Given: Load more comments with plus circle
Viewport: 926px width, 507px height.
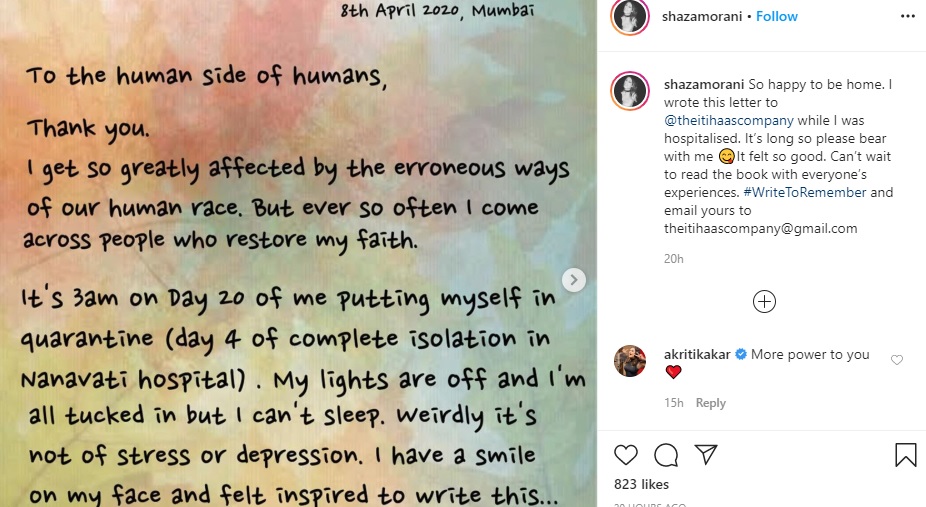Looking at the screenshot, I should pyautogui.click(x=764, y=301).
